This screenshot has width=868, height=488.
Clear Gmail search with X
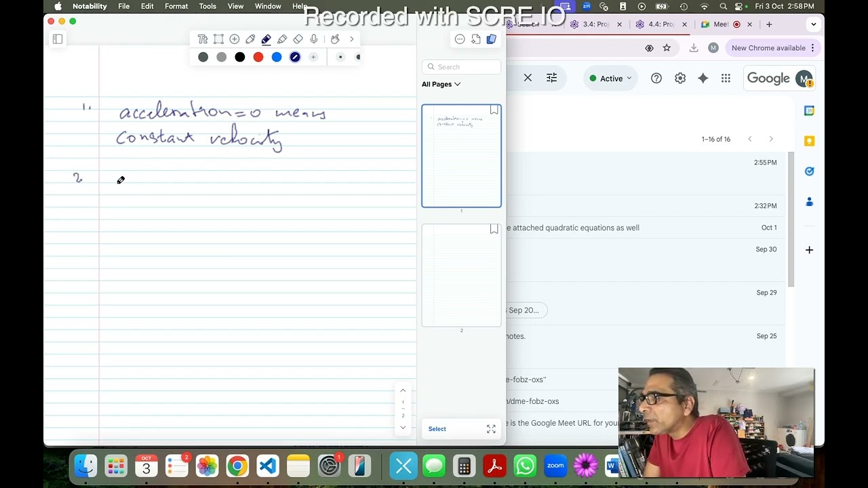point(528,78)
